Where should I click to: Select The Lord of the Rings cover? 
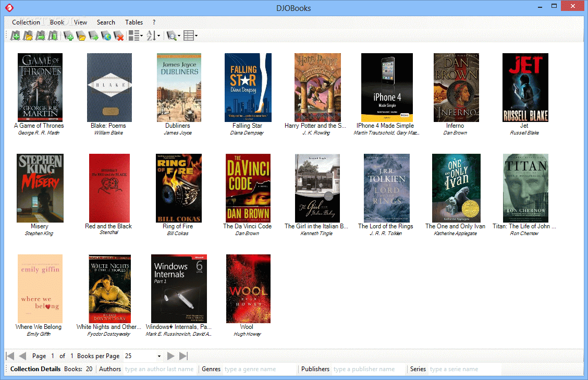[387, 188]
